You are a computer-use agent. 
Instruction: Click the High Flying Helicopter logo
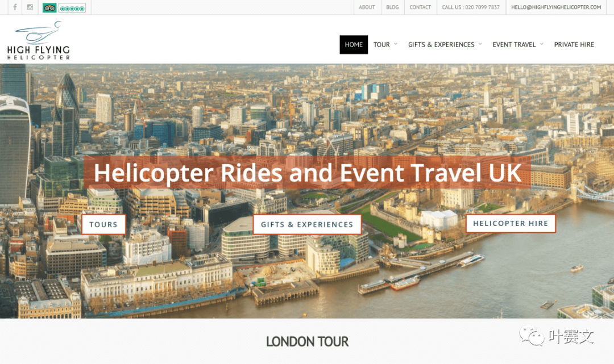click(39, 41)
